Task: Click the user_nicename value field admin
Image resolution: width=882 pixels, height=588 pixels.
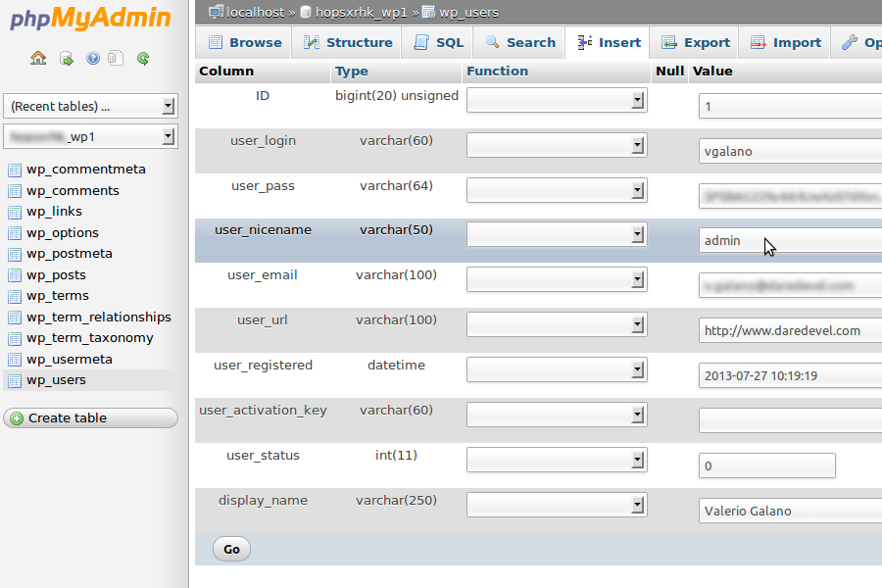Action: pyautogui.click(x=790, y=240)
